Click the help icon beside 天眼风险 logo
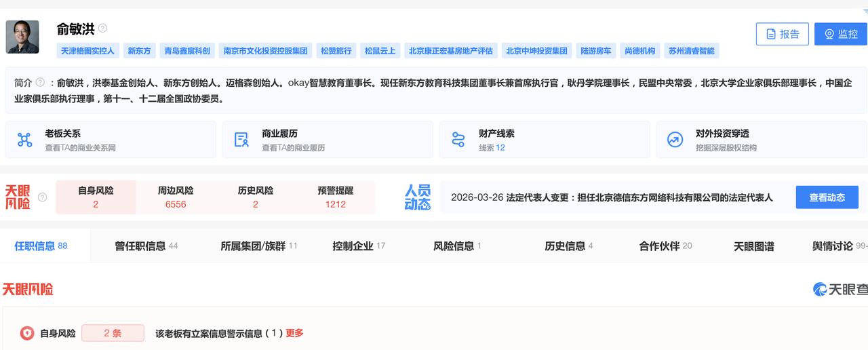The height and width of the screenshot is (350, 868). point(42,197)
